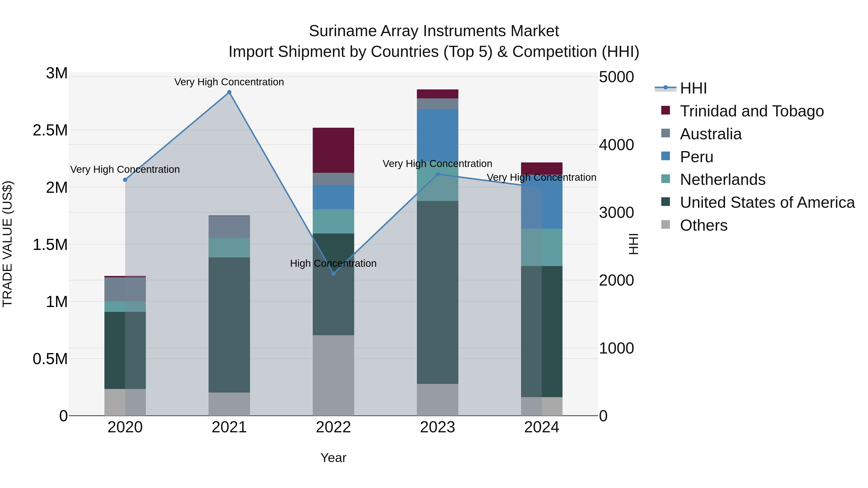Screen dimensions: 868x488
Task: Click 'Very High Concentration' label above 2020
Action: pyautogui.click(x=125, y=169)
